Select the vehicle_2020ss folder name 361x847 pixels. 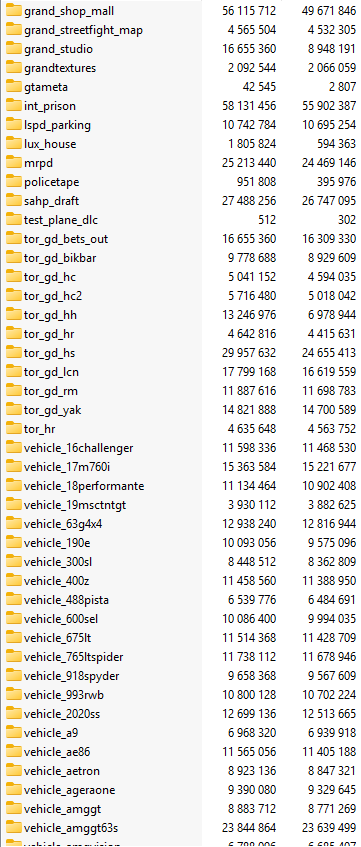(x=62, y=714)
